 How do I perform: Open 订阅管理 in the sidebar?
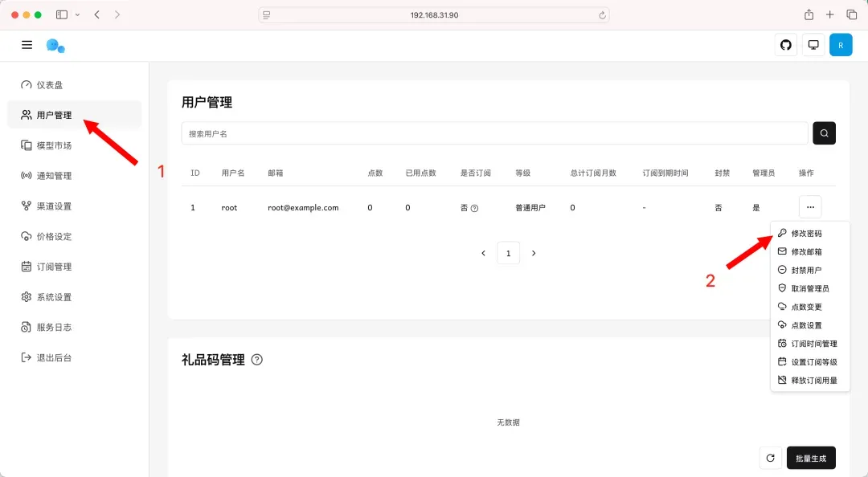(x=74, y=267)
